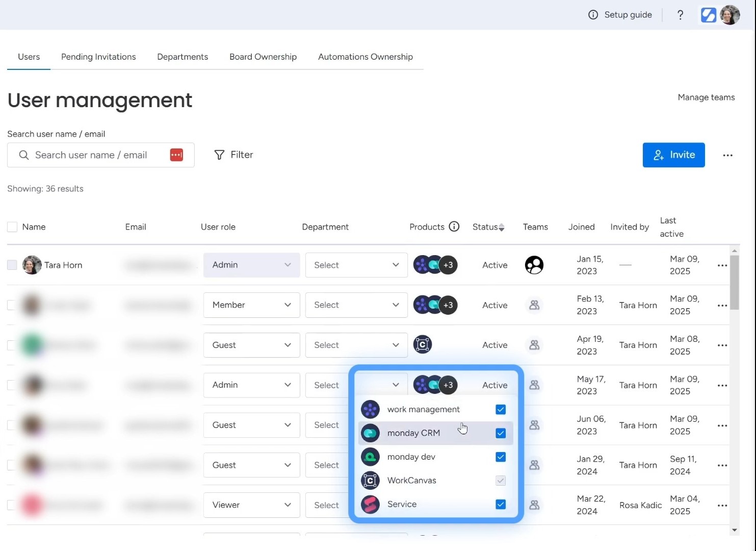Click the Rosa Kadic inviter name

pos(640,505)
